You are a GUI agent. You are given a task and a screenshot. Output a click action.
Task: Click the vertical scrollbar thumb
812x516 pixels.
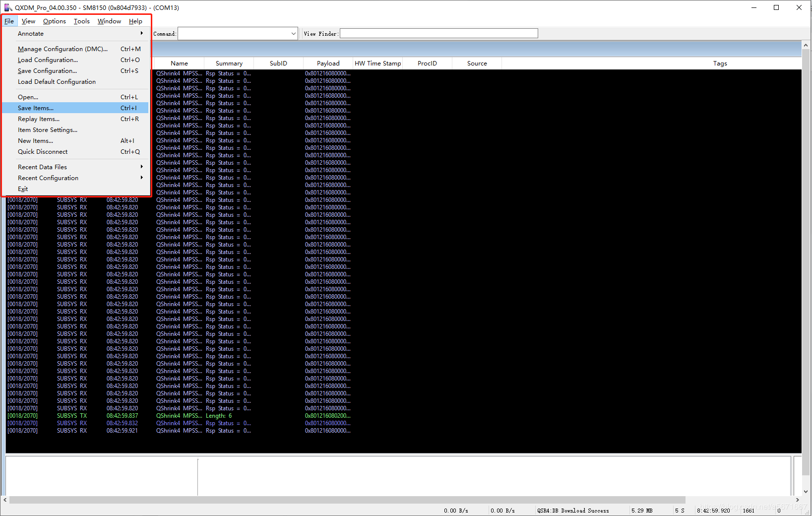coord(806,261)
